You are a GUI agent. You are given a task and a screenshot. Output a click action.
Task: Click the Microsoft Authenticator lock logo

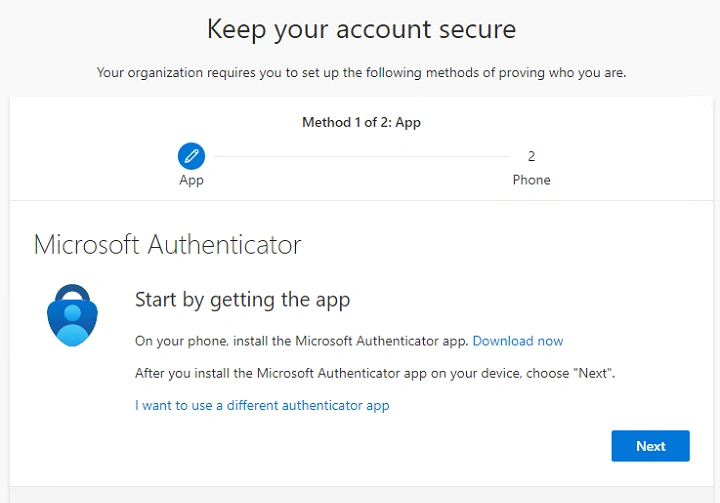[73, 315]
